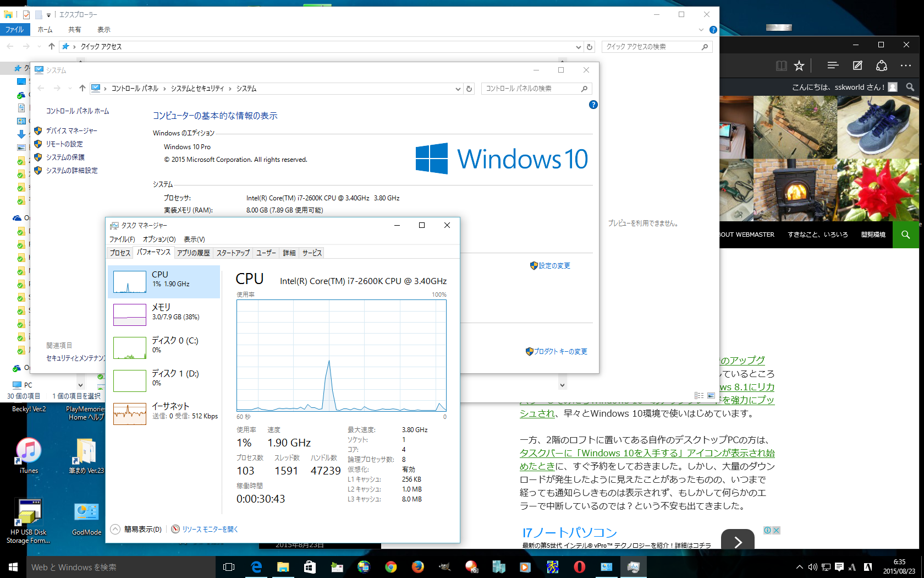Open リモートの設定 link

[x=64, y=144]
